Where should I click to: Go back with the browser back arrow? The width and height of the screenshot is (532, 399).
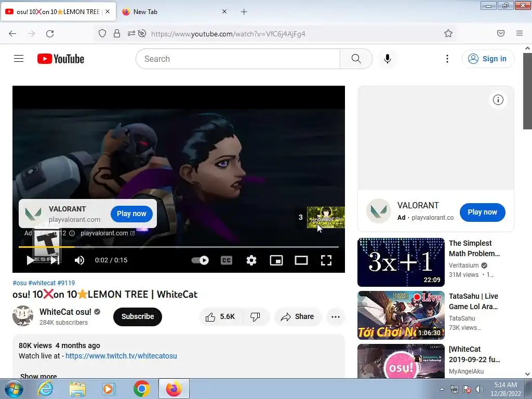coord(12,34)
